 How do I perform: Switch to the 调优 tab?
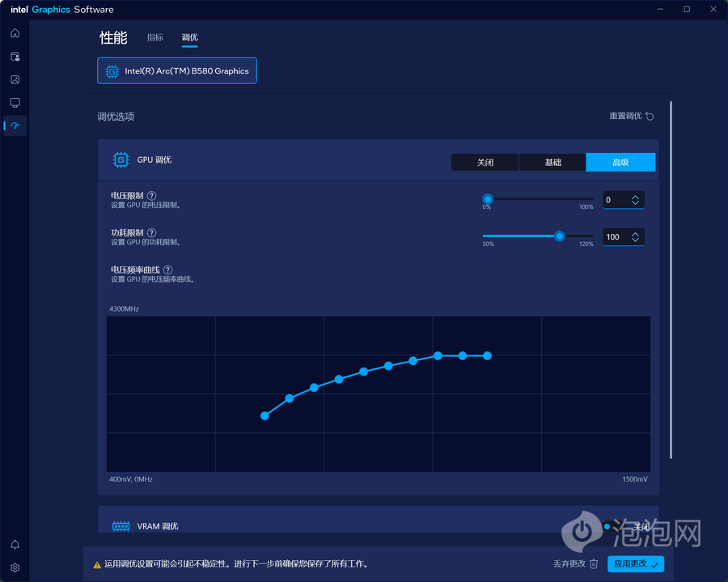coord(189,37)
